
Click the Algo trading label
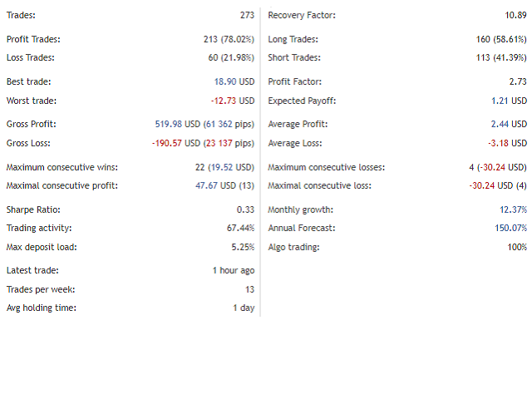293,247
